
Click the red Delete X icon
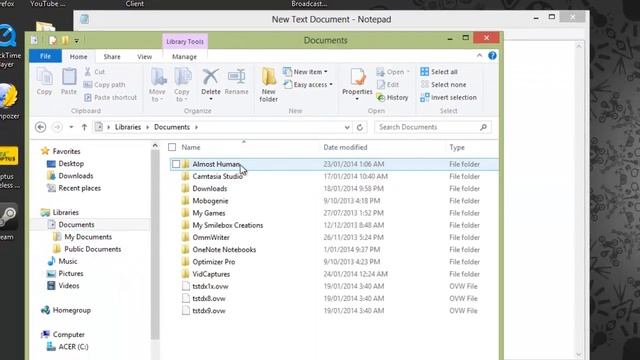click(211, 77)
